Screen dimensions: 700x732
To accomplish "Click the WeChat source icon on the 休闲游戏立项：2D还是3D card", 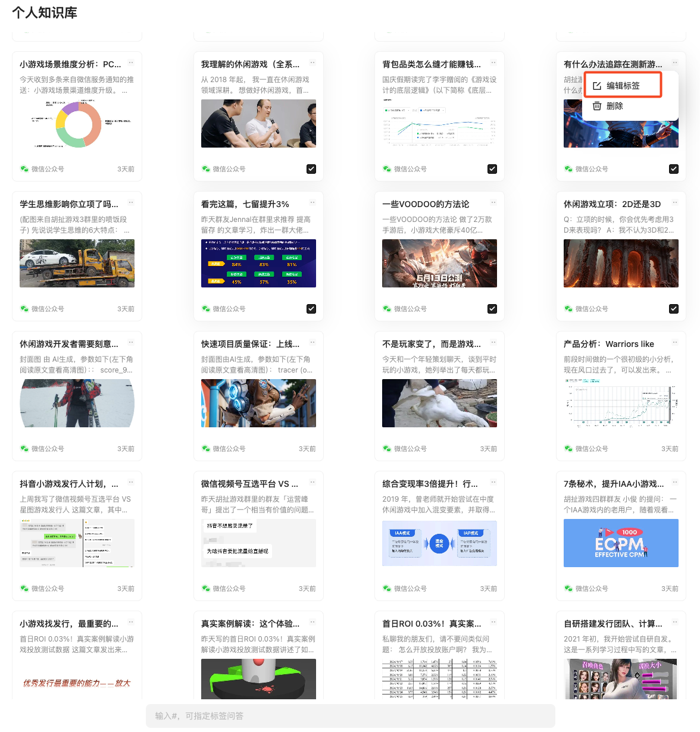I will (568, 309).
